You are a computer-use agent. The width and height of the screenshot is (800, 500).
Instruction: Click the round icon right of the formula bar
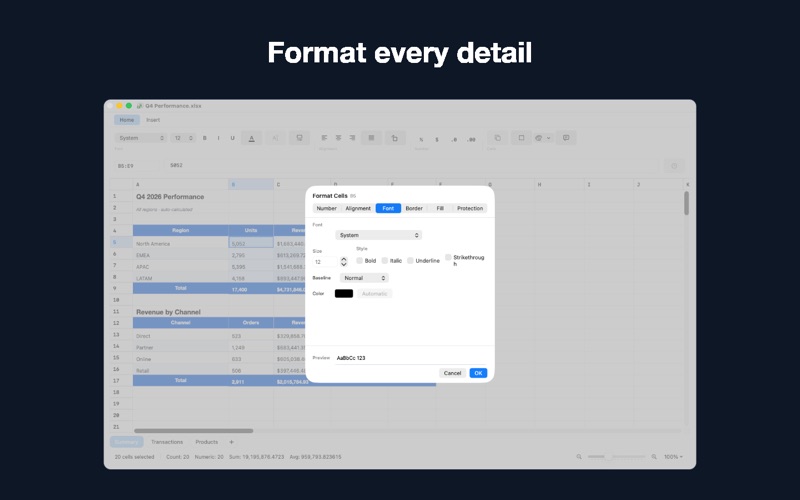pyautogui.click(x=674, y=166)
